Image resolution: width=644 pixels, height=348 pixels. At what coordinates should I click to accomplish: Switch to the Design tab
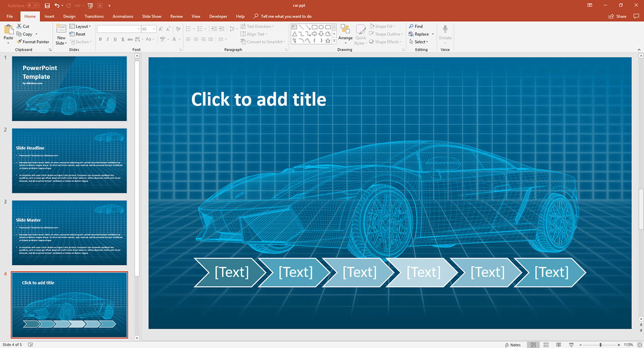coord(69,16)
